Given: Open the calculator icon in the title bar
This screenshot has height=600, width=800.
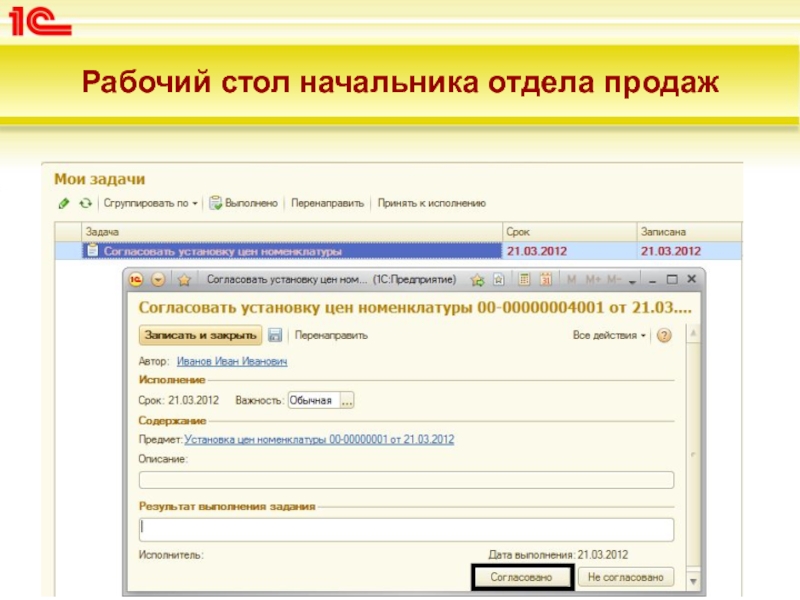Looking at the screenshot, I should tap(524, 279).
